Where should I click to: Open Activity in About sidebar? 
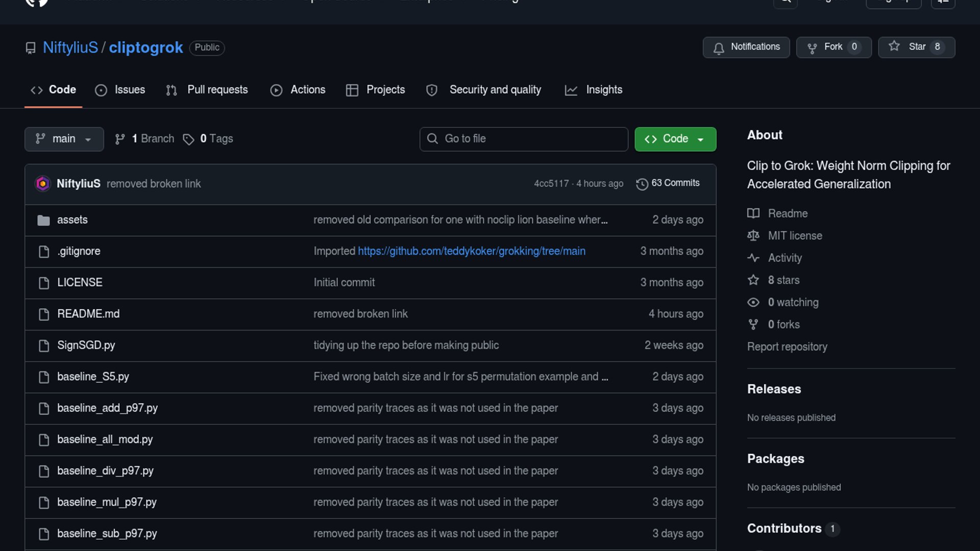click(785, 258)
